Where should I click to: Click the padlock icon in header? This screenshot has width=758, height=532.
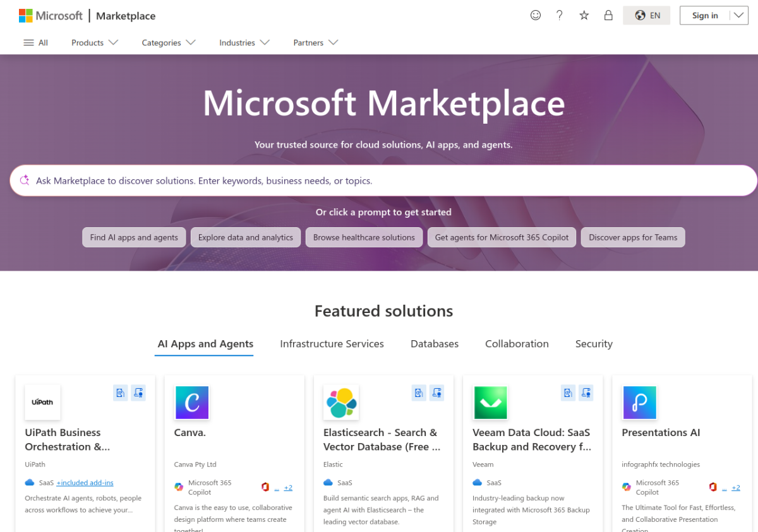[x=608, y=15]
